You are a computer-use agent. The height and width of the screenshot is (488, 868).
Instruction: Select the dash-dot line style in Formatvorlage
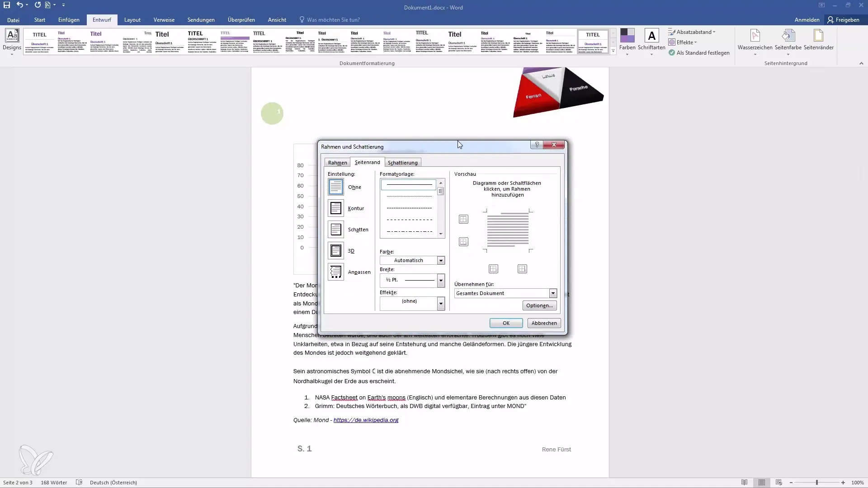pyautogui.click(x=409, y=231)
